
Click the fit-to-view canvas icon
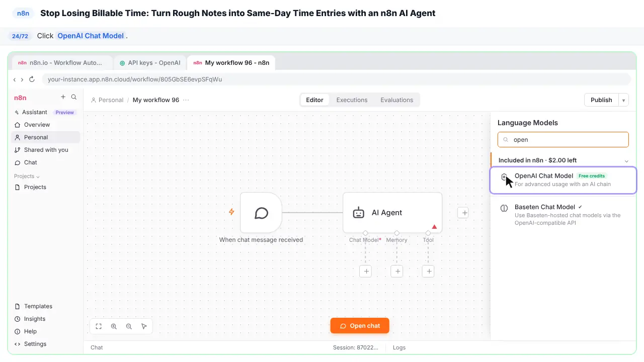pos(99,326)
